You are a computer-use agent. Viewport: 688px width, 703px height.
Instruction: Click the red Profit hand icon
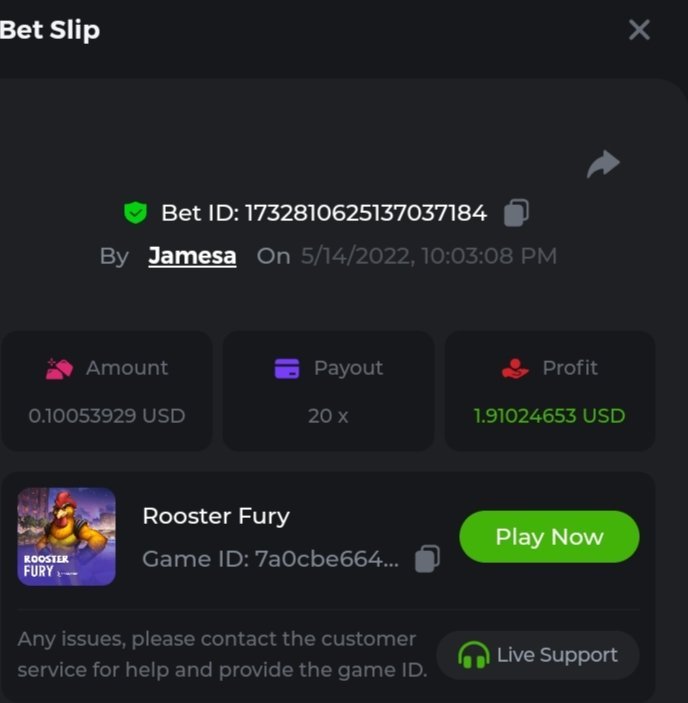point(514,368)
